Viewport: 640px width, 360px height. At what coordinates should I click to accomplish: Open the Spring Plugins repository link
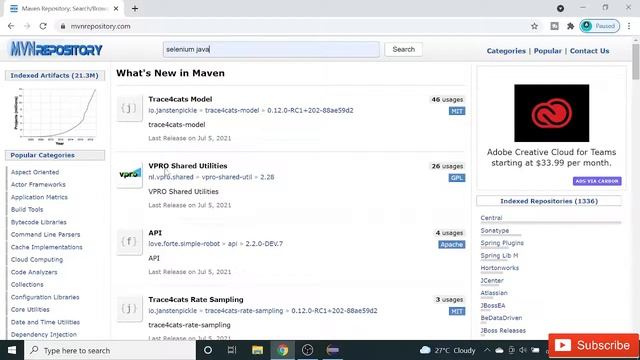point(502,243)
